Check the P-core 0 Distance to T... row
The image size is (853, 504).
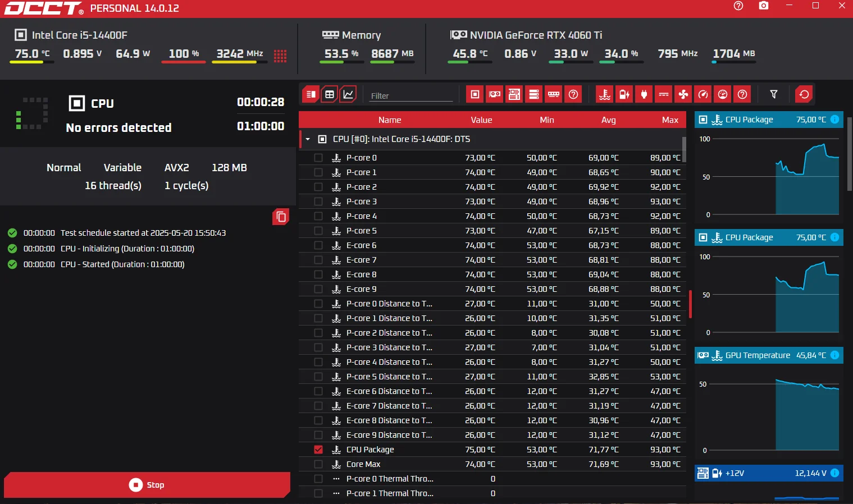click(x=318, y=304)
